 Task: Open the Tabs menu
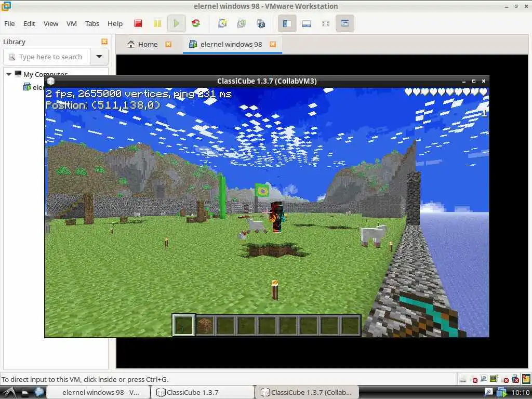point(92,23)
